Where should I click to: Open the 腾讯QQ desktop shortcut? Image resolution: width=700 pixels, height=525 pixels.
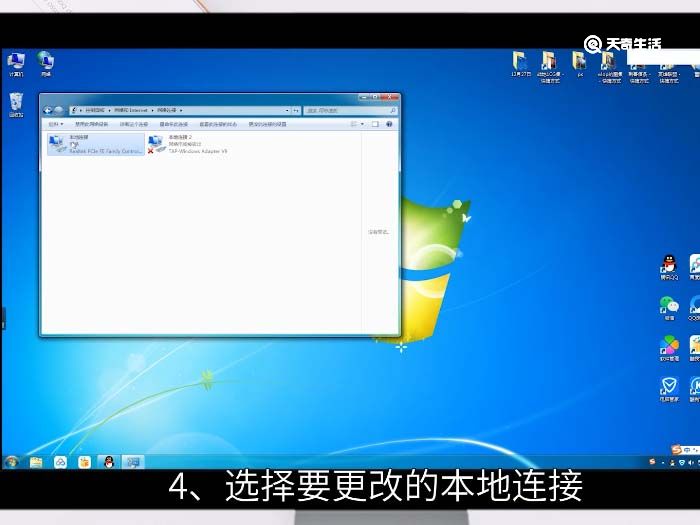669,267
